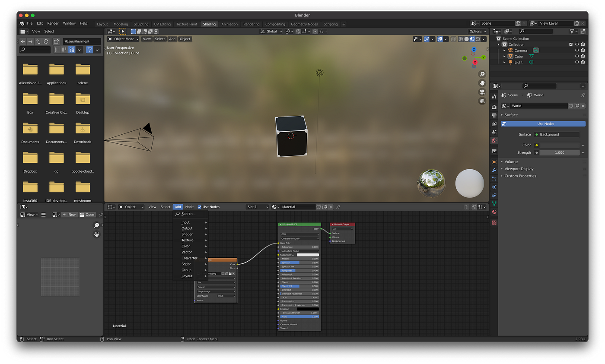Switch to the UV Editing workspace tab
Viewport: 605px width, 364px height.
point(162,24)
